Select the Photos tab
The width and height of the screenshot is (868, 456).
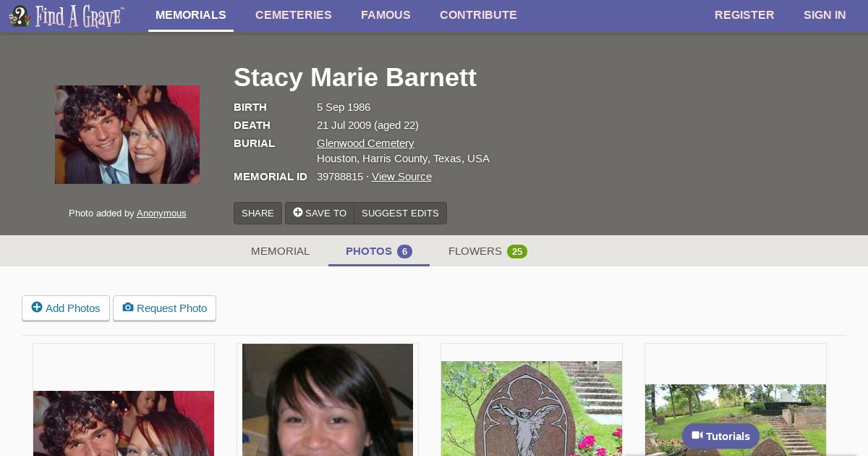(379, 251)
